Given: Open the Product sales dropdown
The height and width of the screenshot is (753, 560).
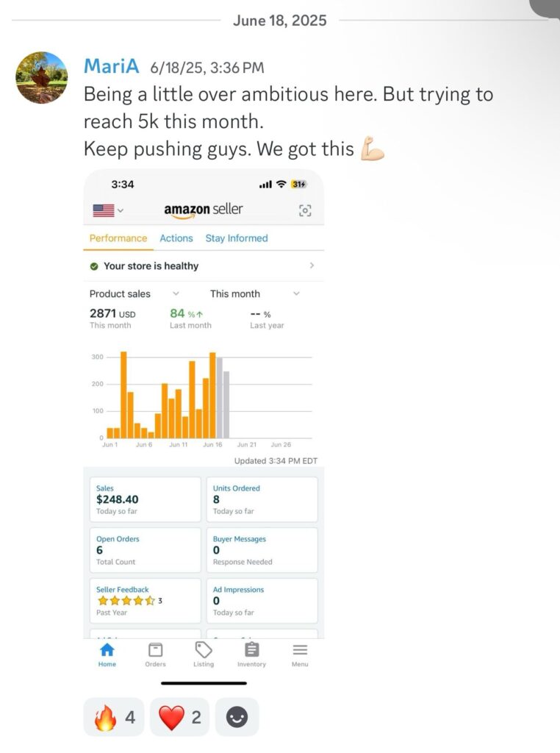Looking at the screenshot, I should (134, 294).
